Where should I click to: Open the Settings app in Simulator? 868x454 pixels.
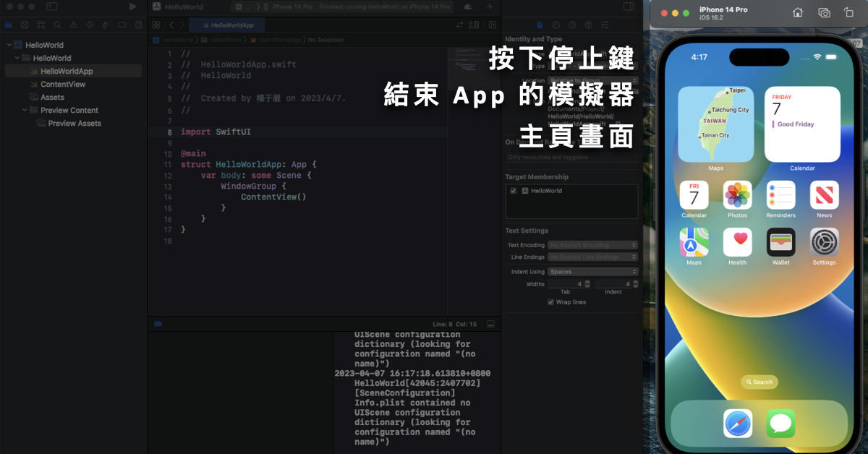click(x=825, y=242)
